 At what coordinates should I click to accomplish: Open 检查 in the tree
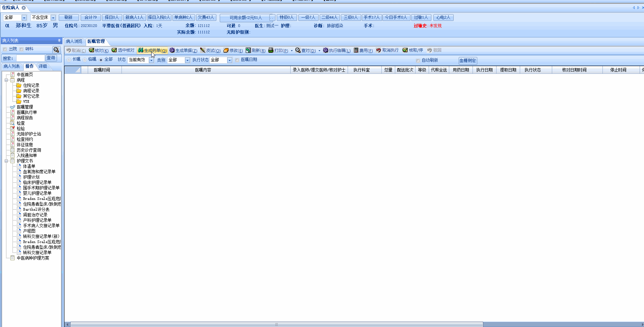click(x=18, y=123)
